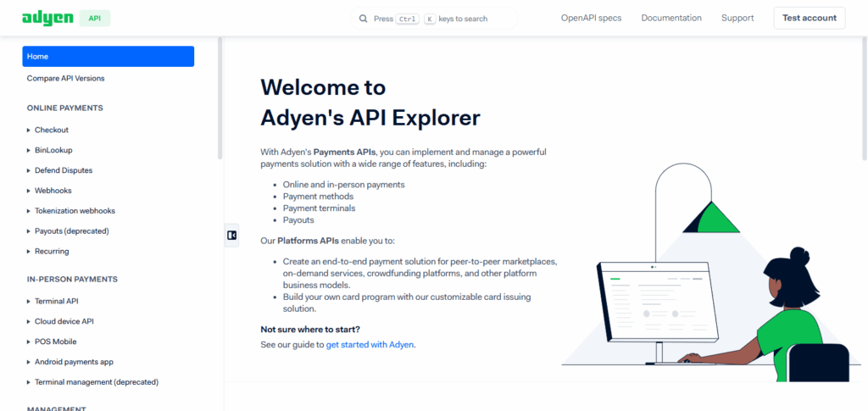The width and height of the screenshot is (868, 411).
Task: Expand the Cloud device API arrow
Action: coord(29,321)
